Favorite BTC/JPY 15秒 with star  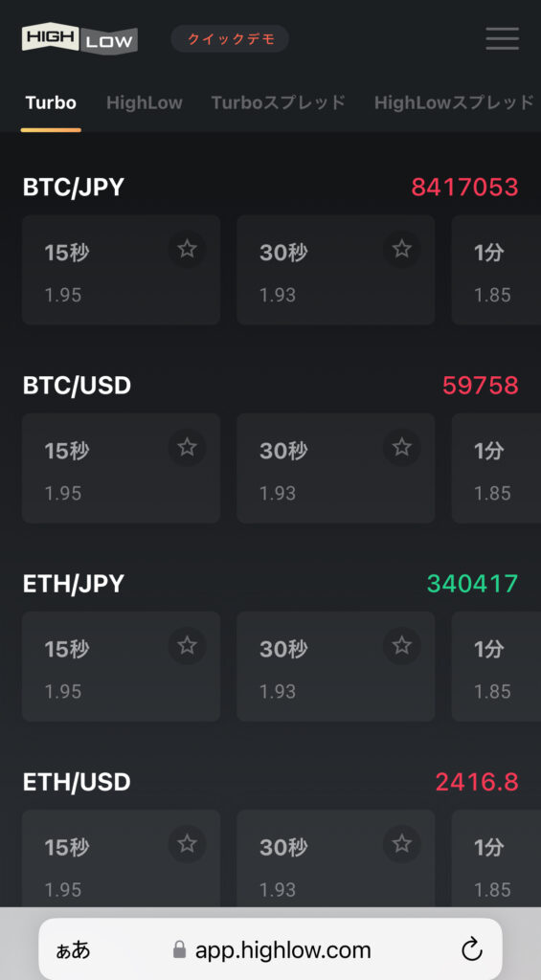click(x=187, y=250)
